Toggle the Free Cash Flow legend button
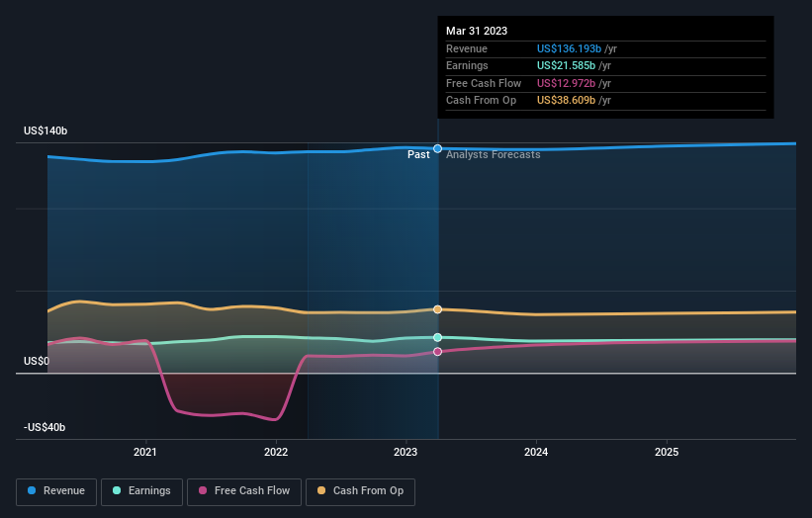Viewport: 812px width, 518px height. tap(244, 491)
